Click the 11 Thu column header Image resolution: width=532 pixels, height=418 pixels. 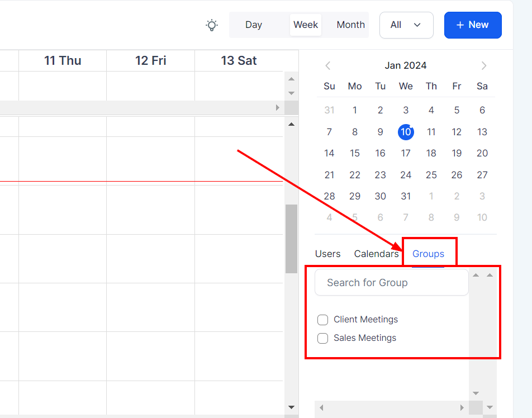click(x=63, y=61)
